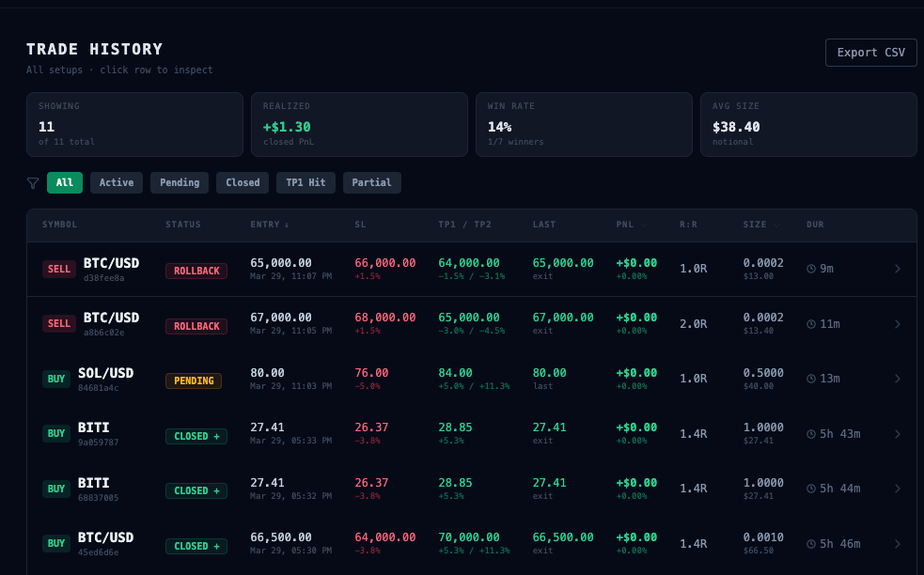This screenshot has height=575, width=924.
Task: Click the PENDING status badge on SOL/USD
Action: coord(194,381)
